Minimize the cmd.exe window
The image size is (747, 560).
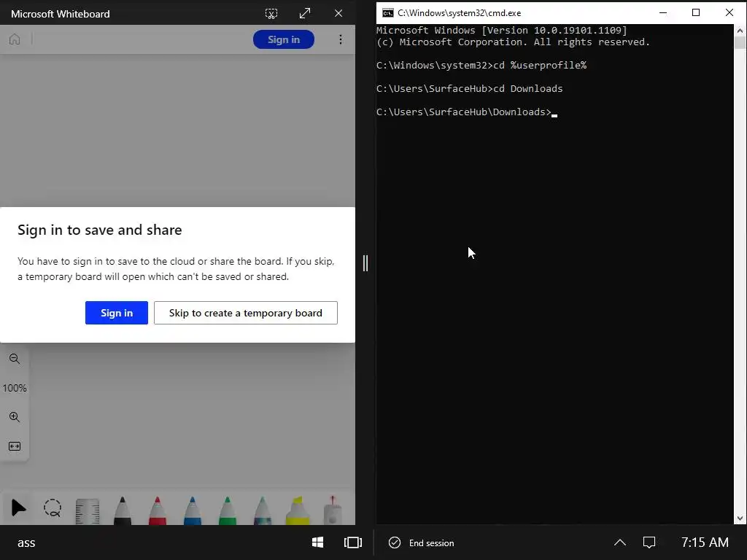click(x=662, y=13)
